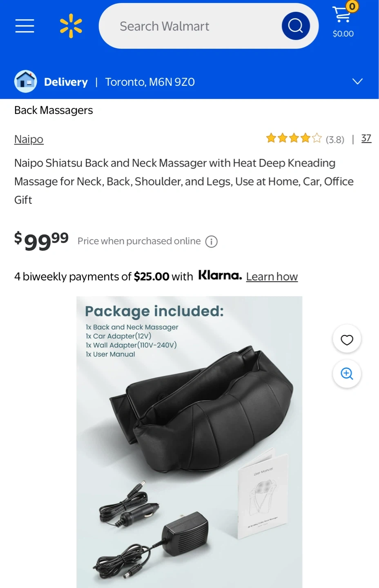Open the Naipo brand link

tap(29, 139)
